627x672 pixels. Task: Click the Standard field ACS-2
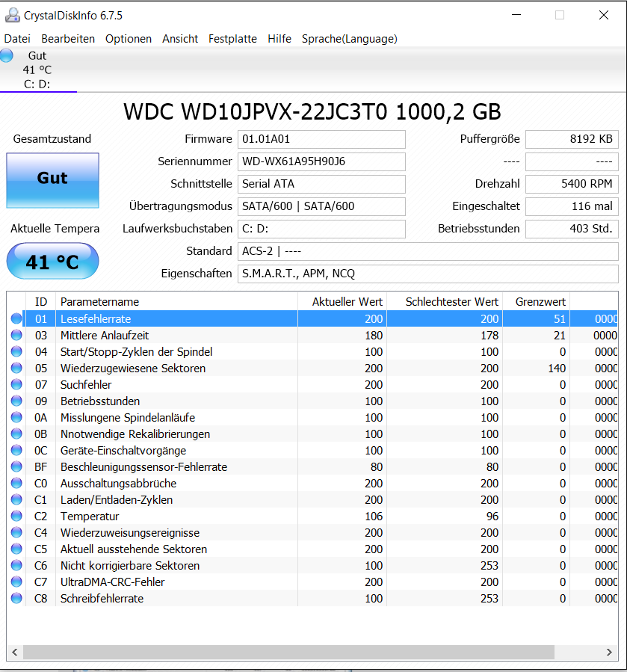click(x=428, y=251)
